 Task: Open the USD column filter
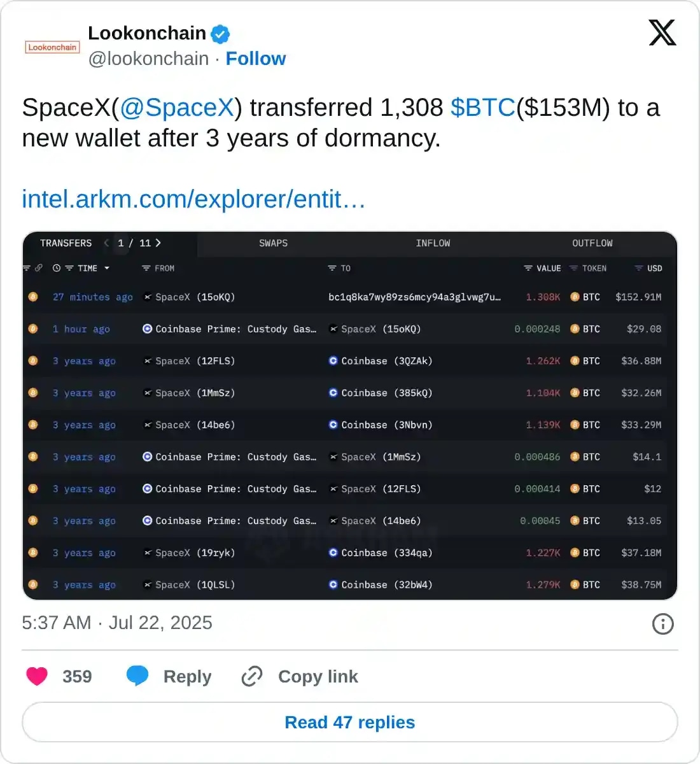point(639,268)
